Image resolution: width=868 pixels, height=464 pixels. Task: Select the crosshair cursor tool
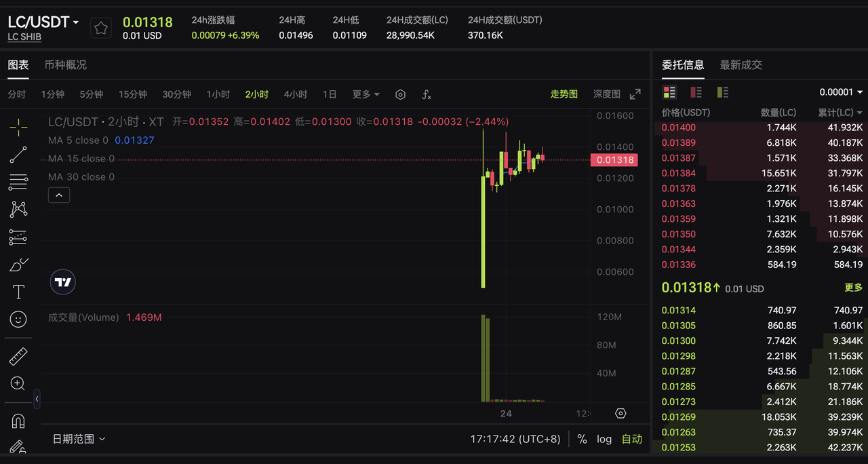[x=18, y=127]
